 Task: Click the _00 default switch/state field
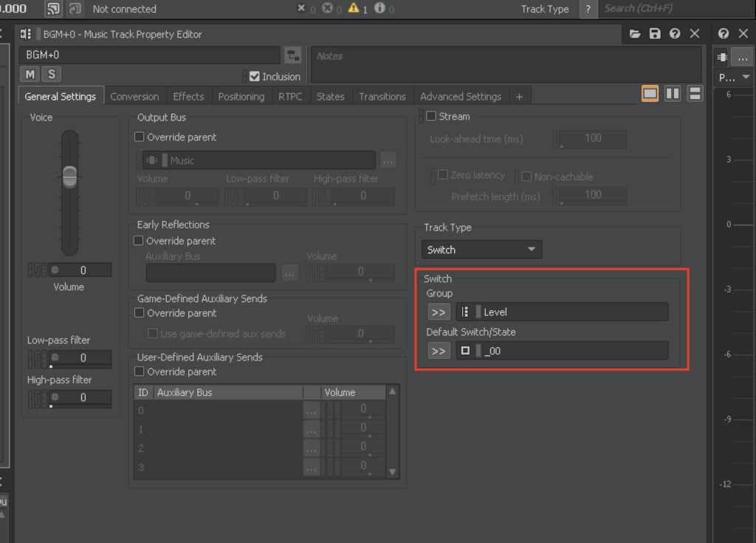click(x=562, y=351)
